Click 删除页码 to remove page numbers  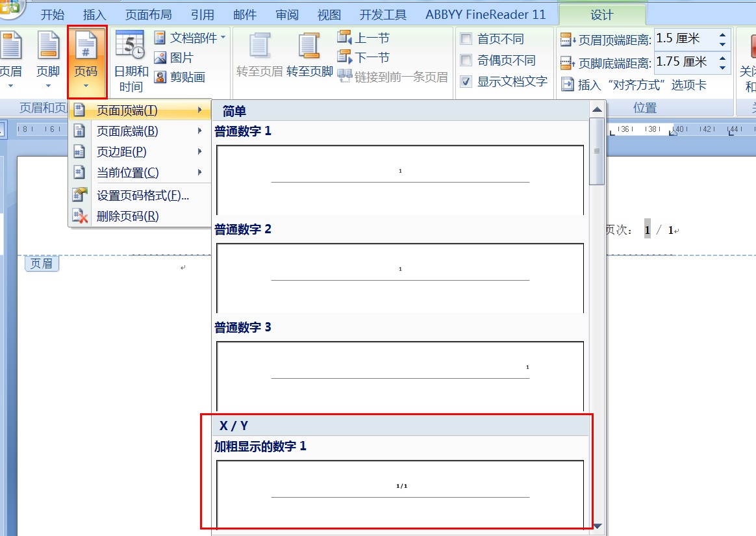[x=127, y=216]
